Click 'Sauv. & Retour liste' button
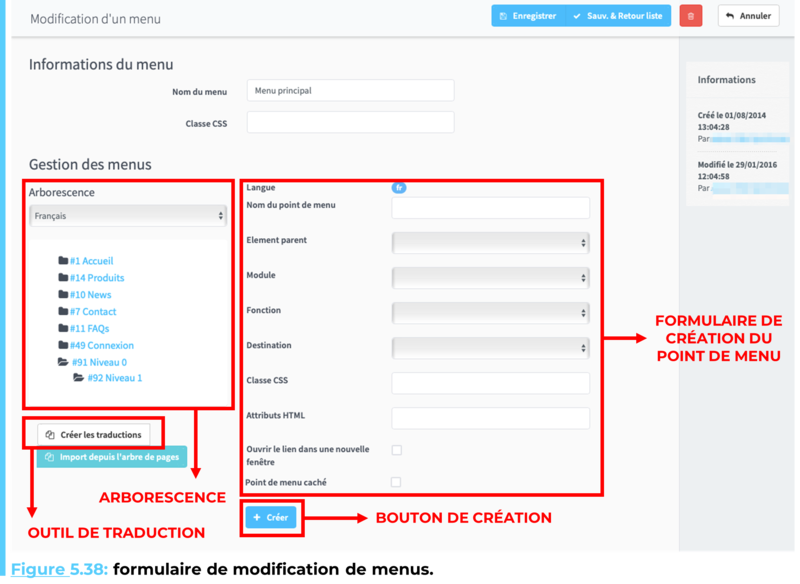The height and width of the screenshot is (584, 800). 618,16
